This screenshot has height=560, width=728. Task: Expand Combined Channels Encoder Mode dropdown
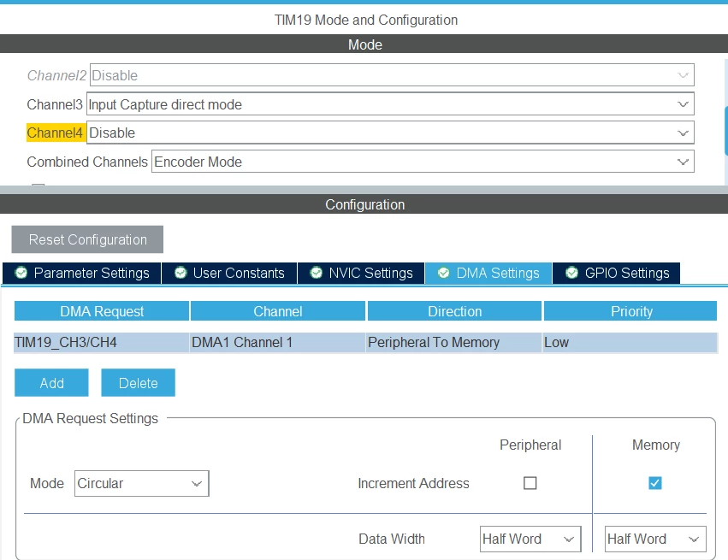click(x=423, y=162)
